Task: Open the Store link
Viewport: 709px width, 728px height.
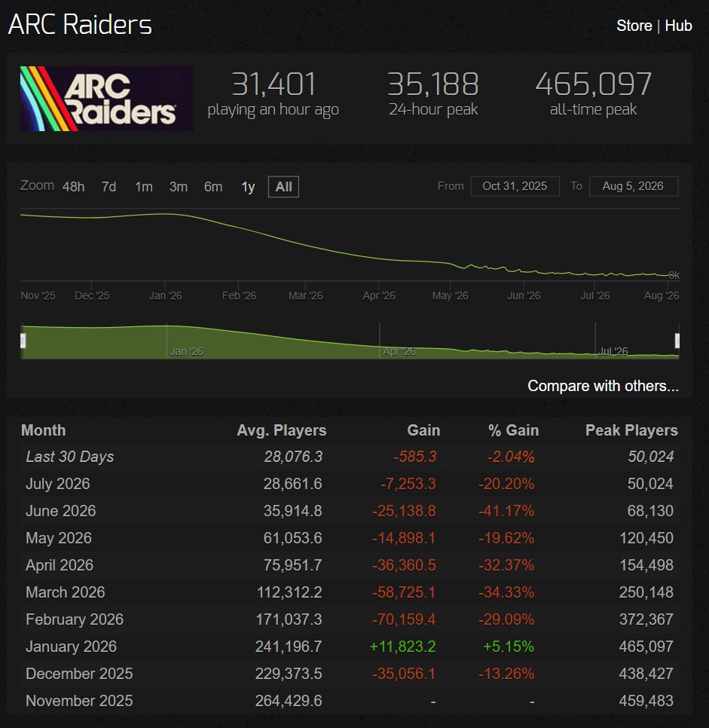Action: point(634,26)
